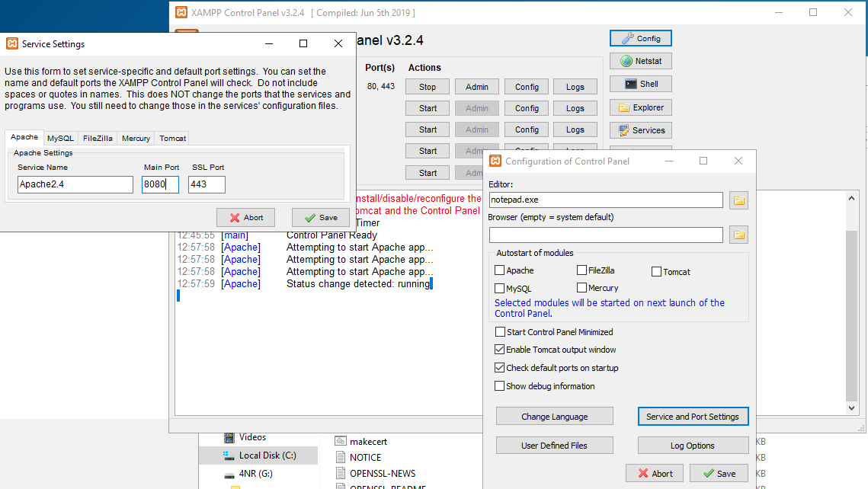Switch to Apache tab in Service Settings

[x=24, y=137]
